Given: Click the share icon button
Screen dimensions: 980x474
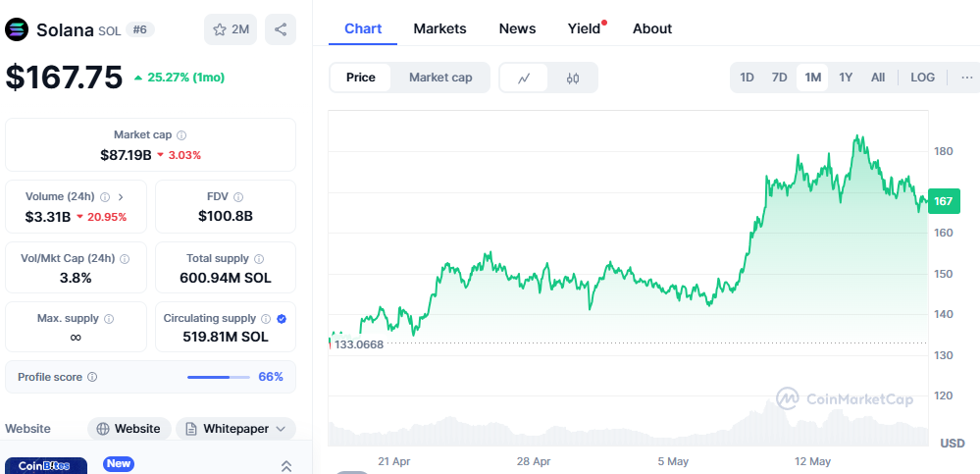Looking at the screenshot, I should coord(281,29).
